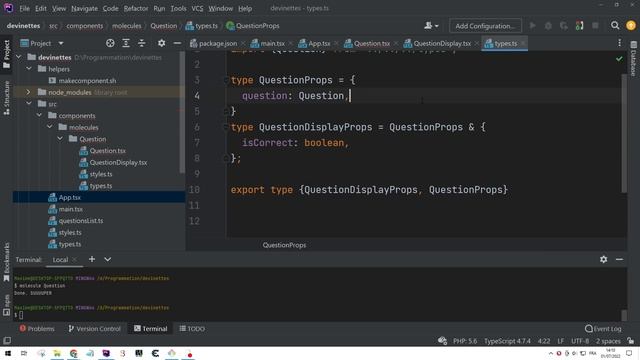Click the expand all icon in Project panel
The width and height of the screenshot is (640, 360).
[x=126, y=43]
